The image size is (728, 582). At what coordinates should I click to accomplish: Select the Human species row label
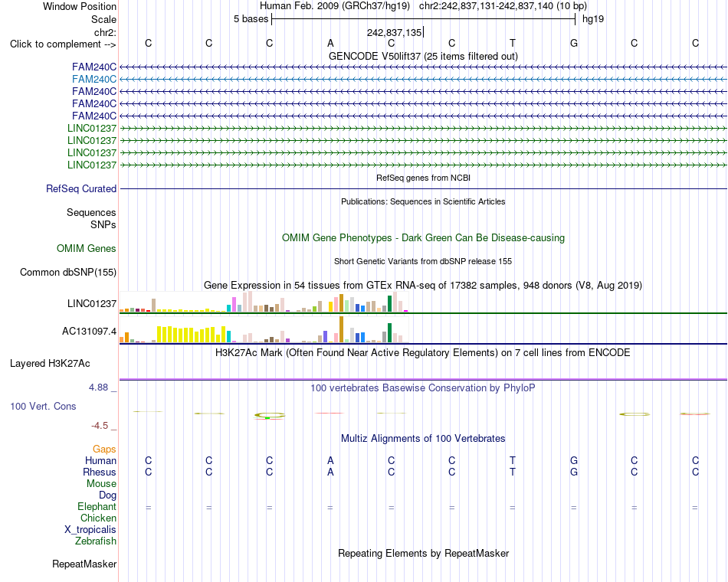click(100, 461)
